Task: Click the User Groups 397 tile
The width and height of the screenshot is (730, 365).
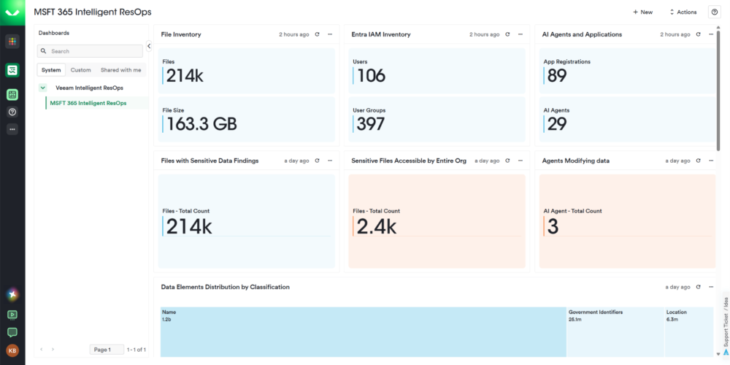Action: (437, 119)
